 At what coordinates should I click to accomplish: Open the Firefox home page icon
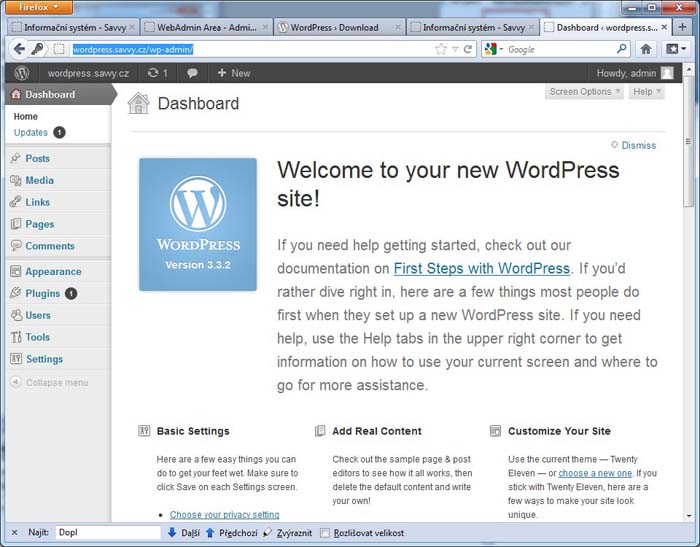(x=646, y=49)
